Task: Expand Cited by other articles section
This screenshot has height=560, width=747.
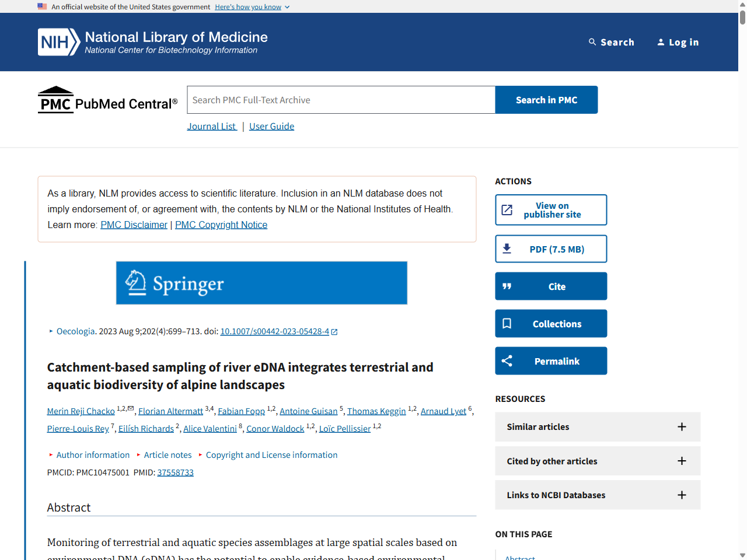Action: pos(598,461)
